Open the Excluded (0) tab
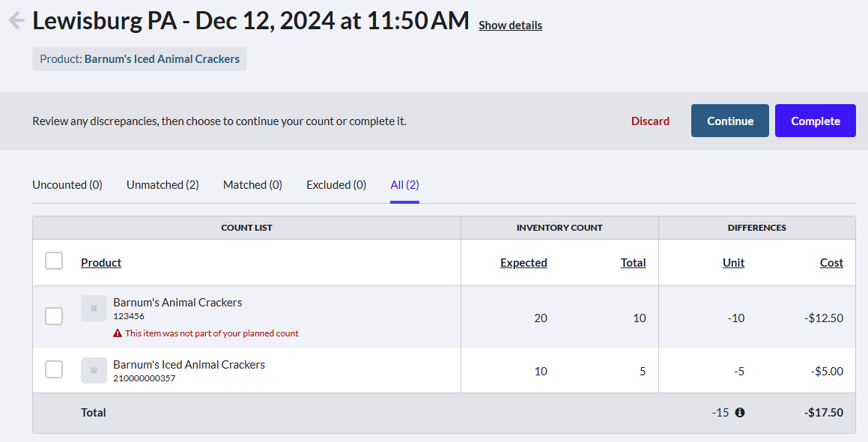This screenshot has width=868, height=442. [336, 185]
